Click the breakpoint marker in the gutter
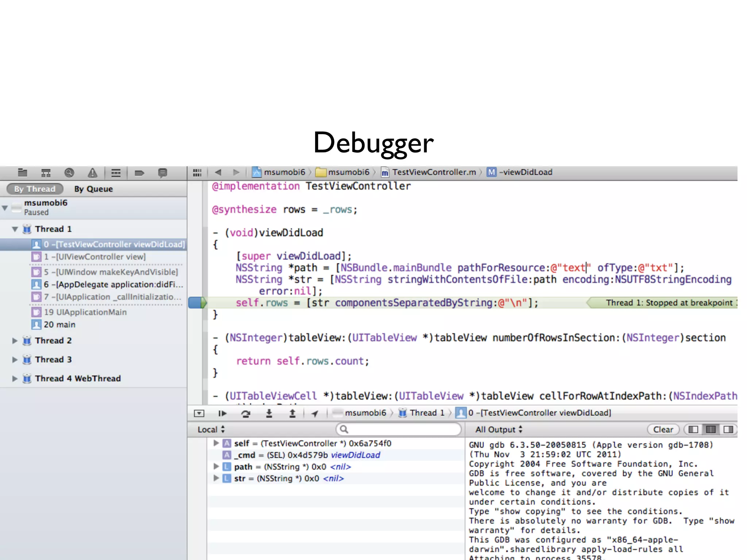 click(197, 303)
